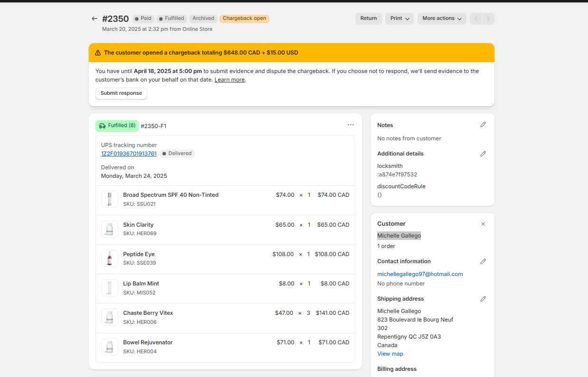Edit Contact information via pencil icon
Viewport: 588px width, 377px height.
[x=483, y=261]
